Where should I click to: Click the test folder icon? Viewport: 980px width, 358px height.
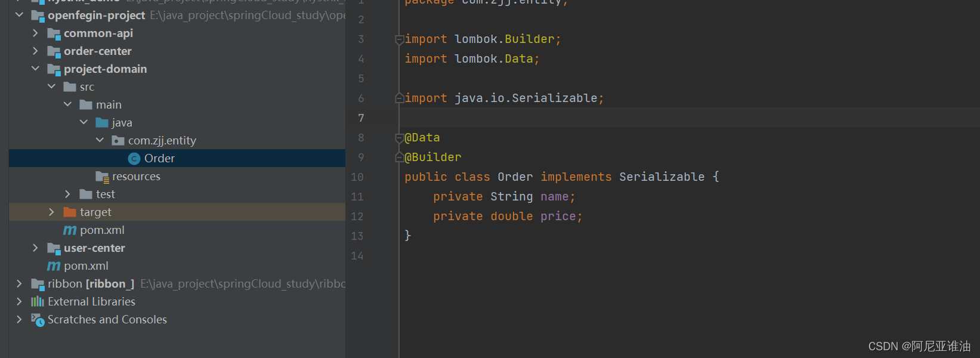pyautogui.click(x=86, y=194)
